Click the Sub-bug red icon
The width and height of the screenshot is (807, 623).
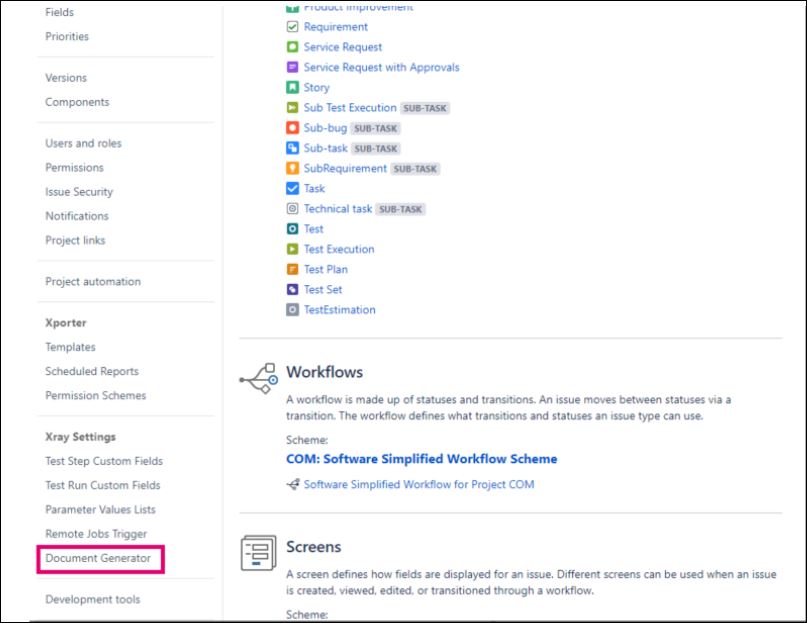pyautogui.click(x=292, y=128)
